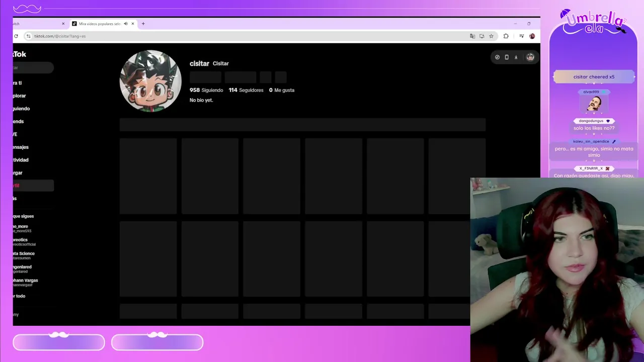Focus the tiktok.com address bar
The height and width of the screenshot is (362, 644).
(247, 36)
